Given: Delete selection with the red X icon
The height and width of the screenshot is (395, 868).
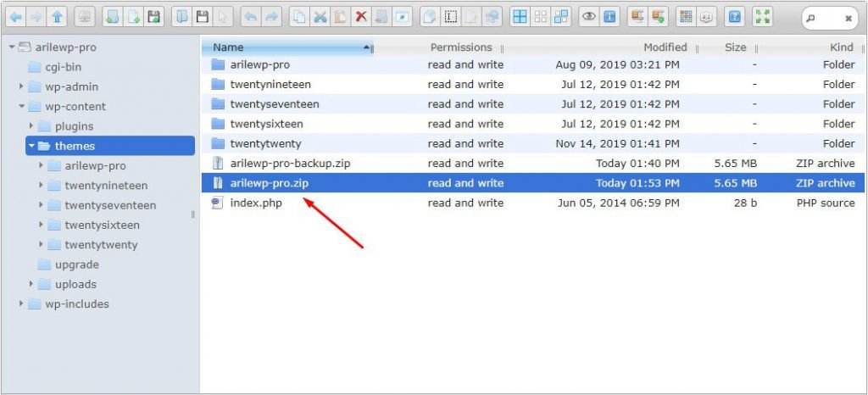Looking at the screenshot, I should (x=361, y=17).
